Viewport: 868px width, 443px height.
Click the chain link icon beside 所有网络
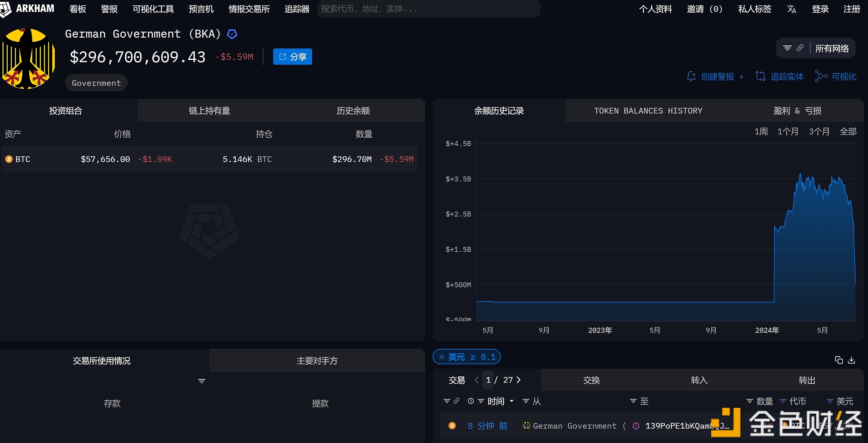[x=799, y=48]
